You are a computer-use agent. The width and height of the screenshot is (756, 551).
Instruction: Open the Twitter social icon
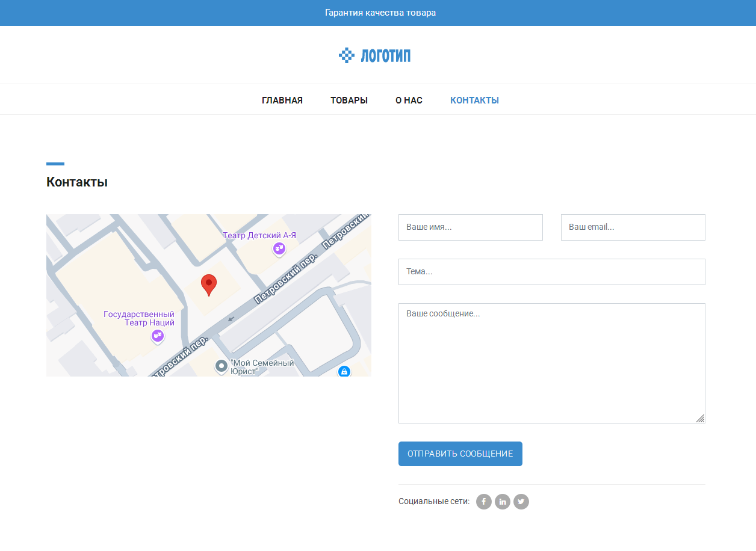(521, 502)
